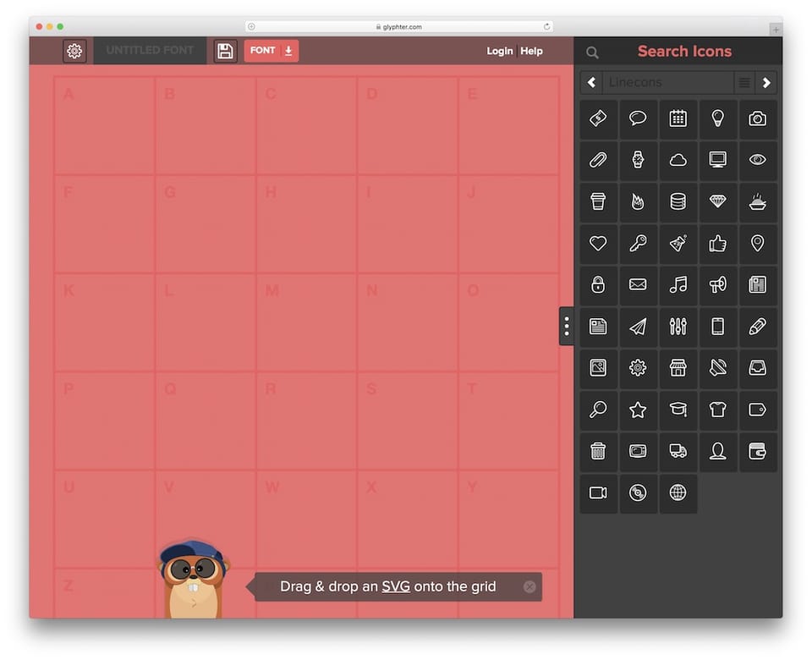The image size is (812, 660).
Task: Click the save font floppy disk icon
Action: pyautogui.click(x=224, y=51)
